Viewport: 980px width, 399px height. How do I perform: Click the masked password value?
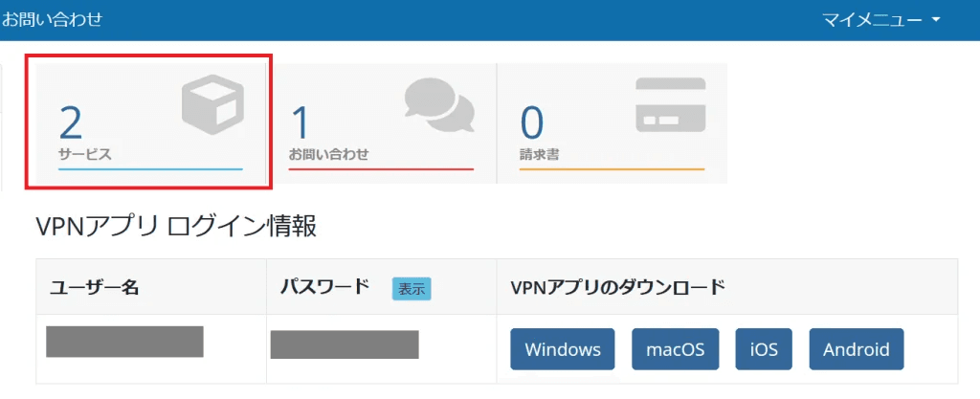(345, 344)
